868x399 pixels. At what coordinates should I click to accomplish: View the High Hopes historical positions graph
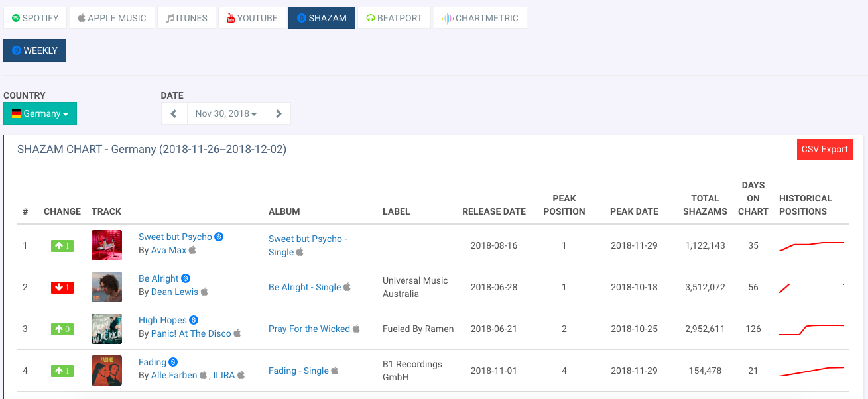(812, 329)
